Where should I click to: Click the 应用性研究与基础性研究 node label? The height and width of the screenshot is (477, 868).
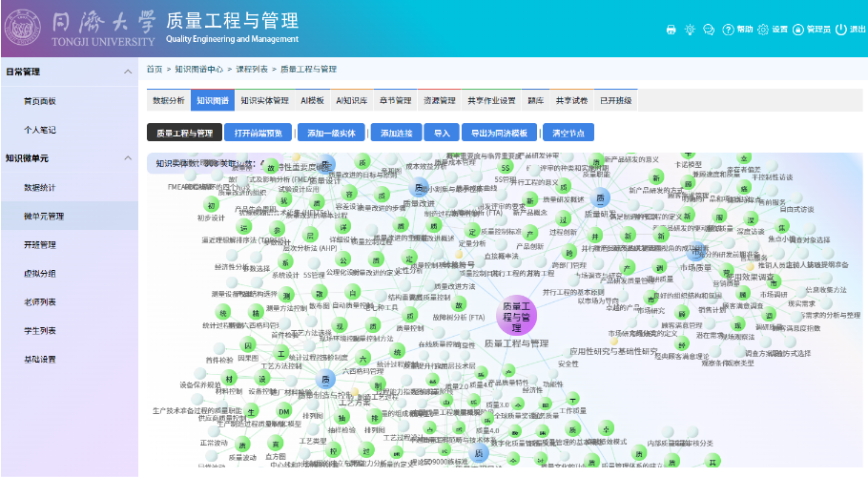coord(613,351)
